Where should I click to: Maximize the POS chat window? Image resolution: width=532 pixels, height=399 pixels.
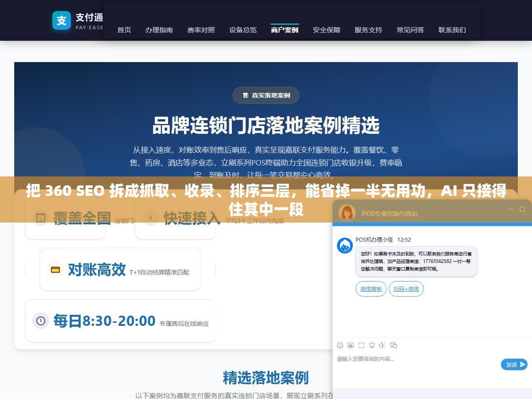click(x=522, y=209)
